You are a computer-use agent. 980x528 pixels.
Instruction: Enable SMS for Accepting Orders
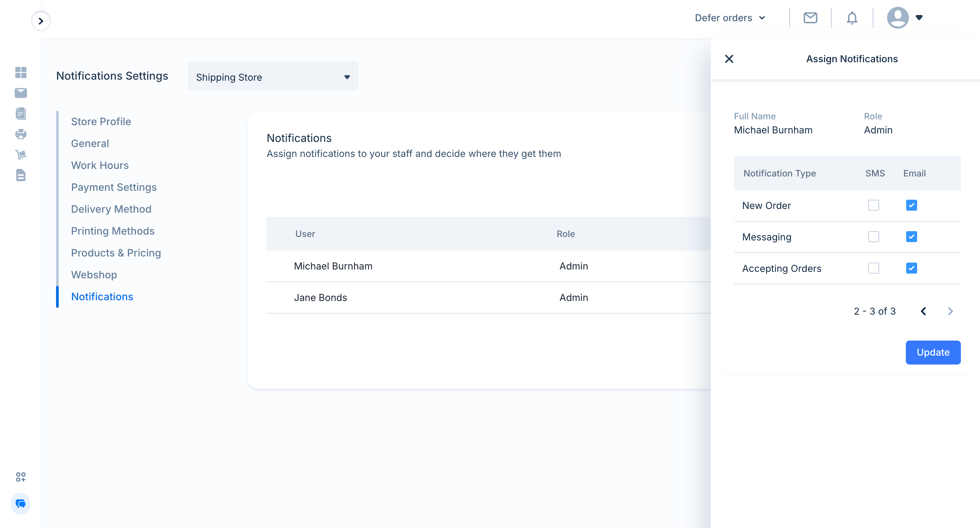coord(873,268)
